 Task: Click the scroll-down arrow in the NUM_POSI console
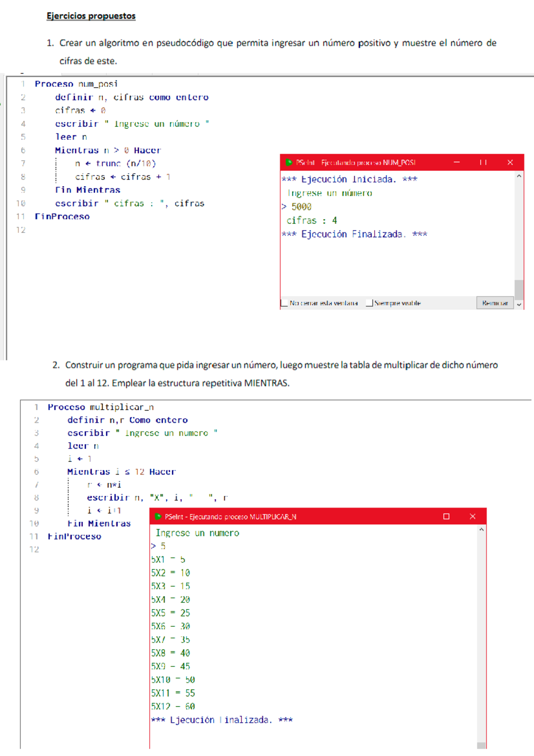(519, 305)
